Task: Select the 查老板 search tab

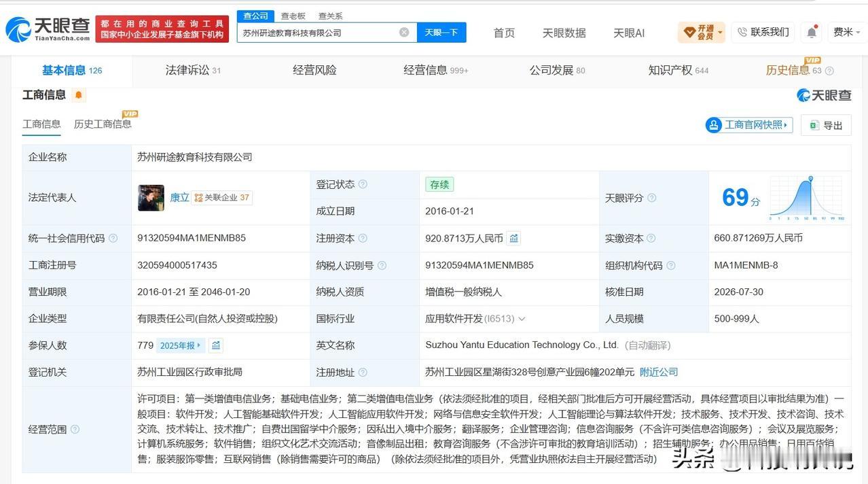Action: click(x=293, y=16)
